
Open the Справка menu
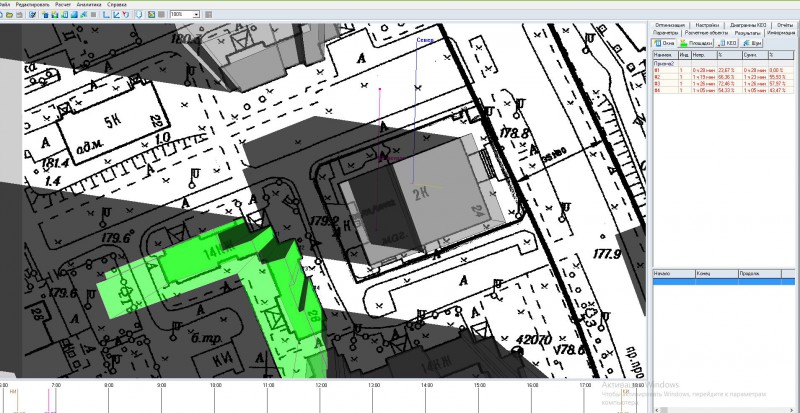click(x=117, y=5)
